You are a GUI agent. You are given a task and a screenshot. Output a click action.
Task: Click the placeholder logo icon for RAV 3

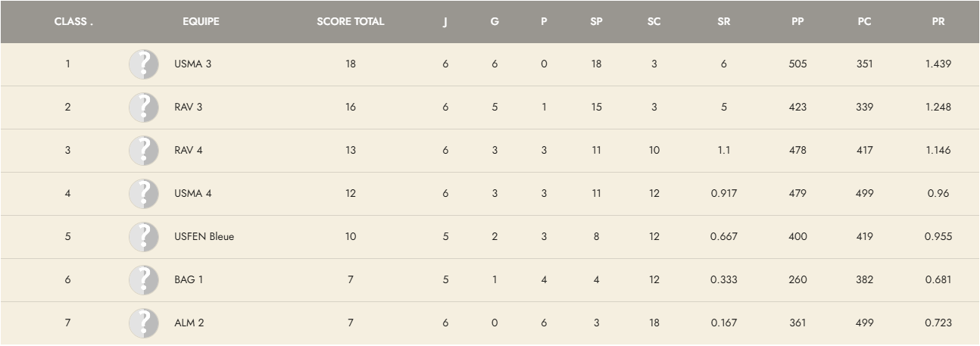pyautogui.click(x=144, y=108)
